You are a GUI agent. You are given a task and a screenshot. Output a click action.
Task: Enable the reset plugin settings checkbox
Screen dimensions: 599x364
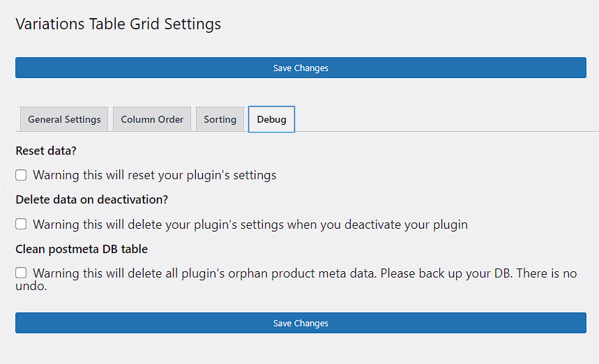(x=22, y=175)
